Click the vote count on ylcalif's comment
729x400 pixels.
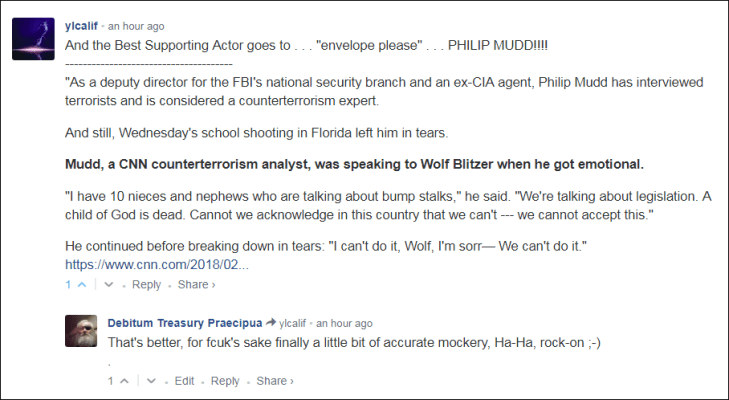(x=68, y=285)
